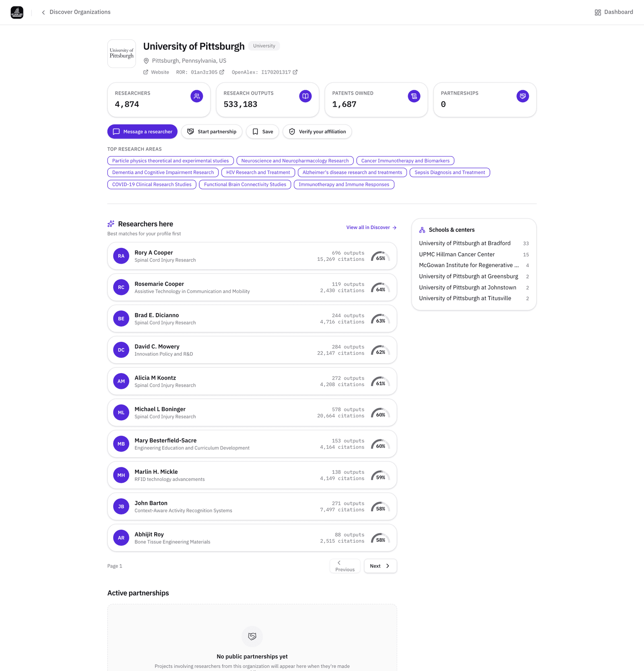This screenshot has width=644, height=671.
Task: Click the Partnerships handshake icon
Action: pos(523,96)
